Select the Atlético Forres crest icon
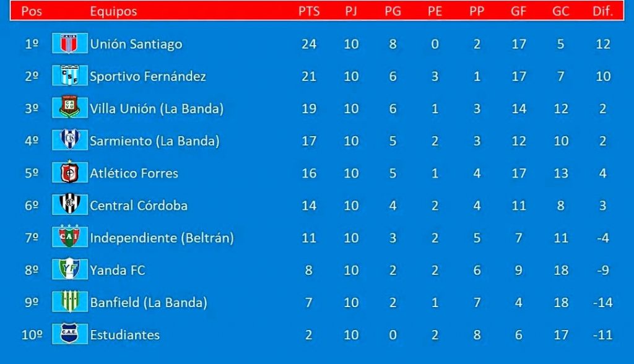 point(69,172)
